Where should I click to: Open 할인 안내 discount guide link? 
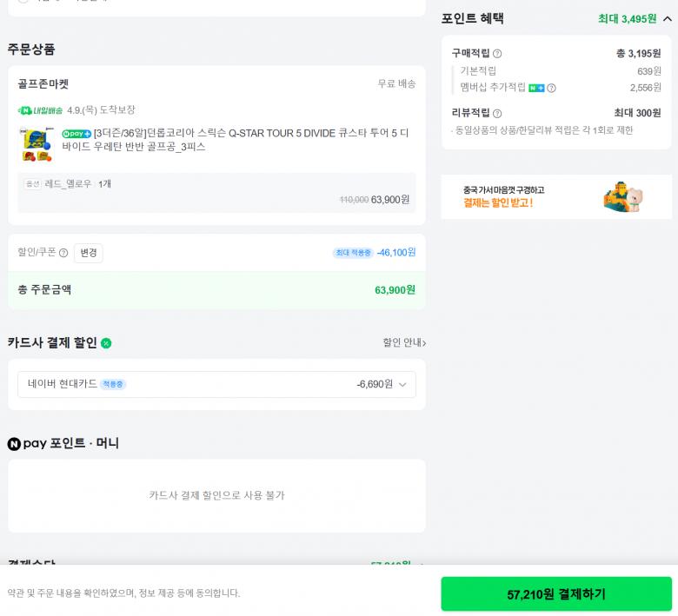404,342
